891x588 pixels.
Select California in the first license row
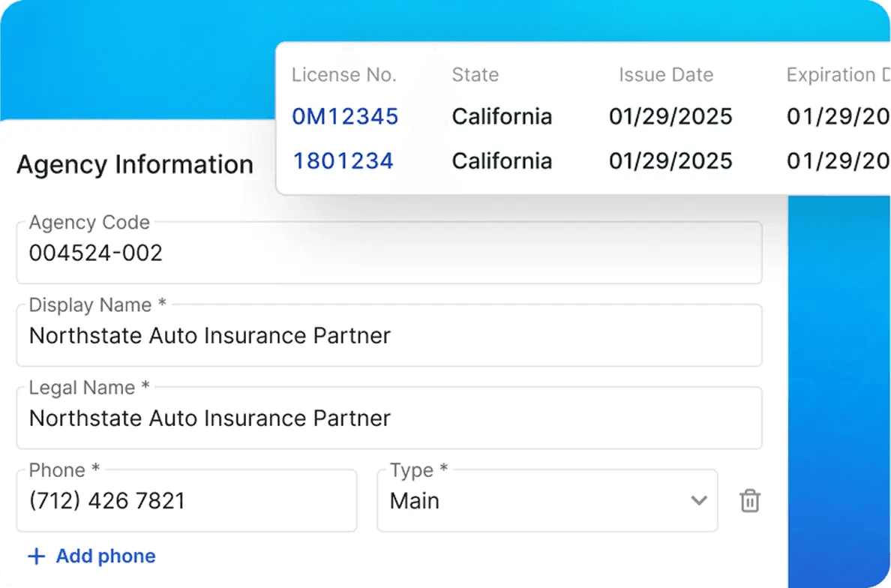pos(502,116)
